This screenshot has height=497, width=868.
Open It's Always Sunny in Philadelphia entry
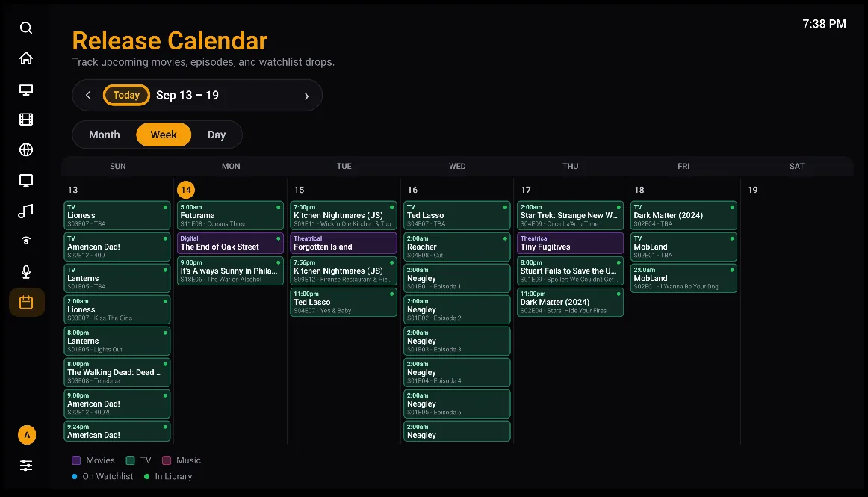coord(230,271)
